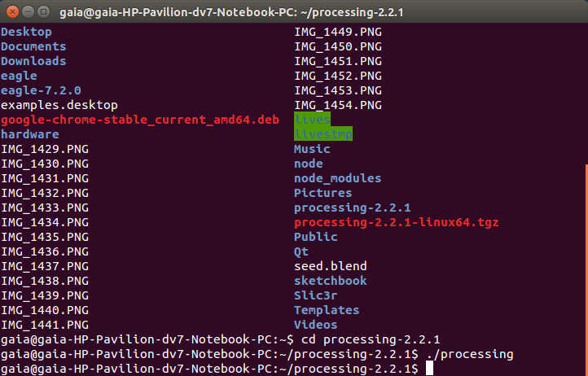Minimize the terminal window
This screenshot has width=588, height=376.
(x=26, y=11)
